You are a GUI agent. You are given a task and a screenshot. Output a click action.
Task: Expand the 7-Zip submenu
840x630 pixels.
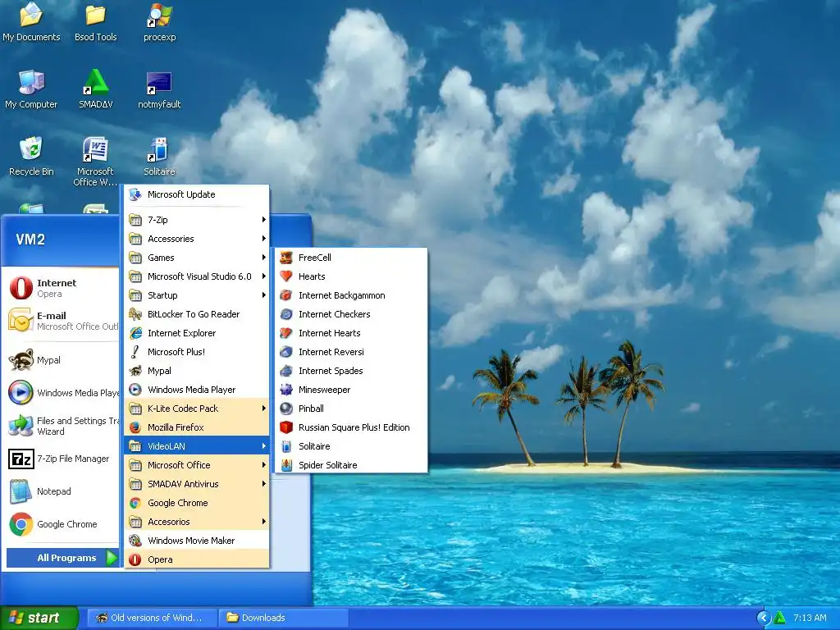197,220
